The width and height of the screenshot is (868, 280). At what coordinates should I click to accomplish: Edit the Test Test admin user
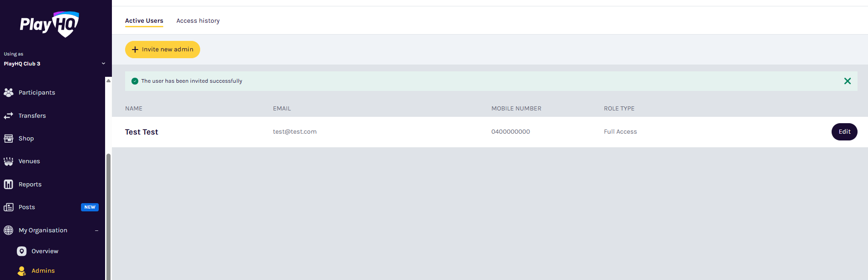[844, 132]
